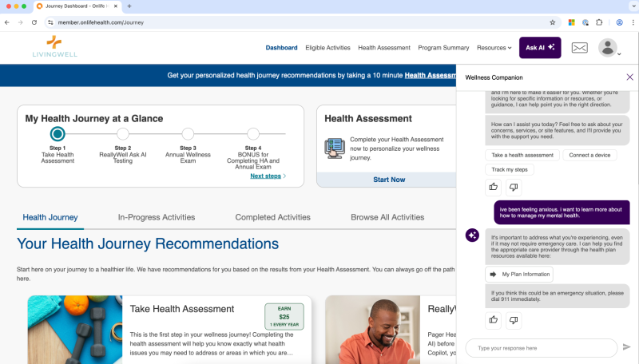Click Start Now for Health Assessment
Viewport: 639px width, 364px height.
[389, 180]
